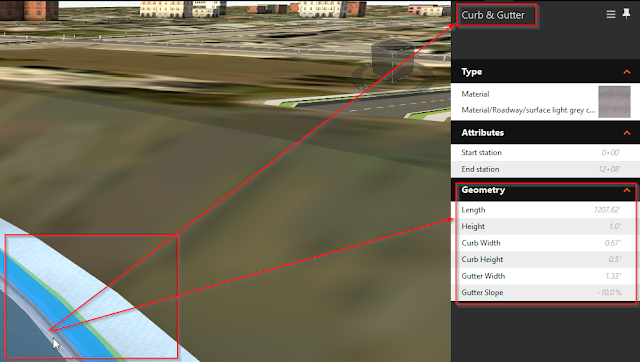The image size is (640, 362).
Task: Click the Height label
Action: coord(473,227)
